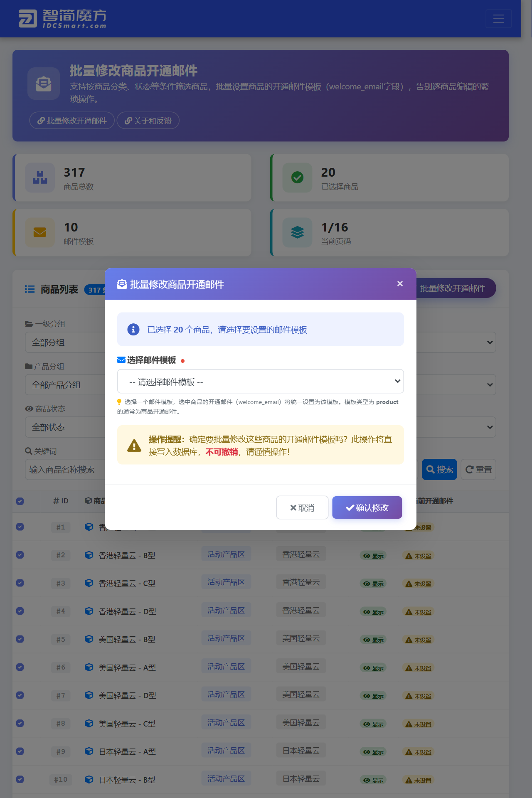
Task: Click product name 日本轻量云 - A型
Action: [127, 752]
